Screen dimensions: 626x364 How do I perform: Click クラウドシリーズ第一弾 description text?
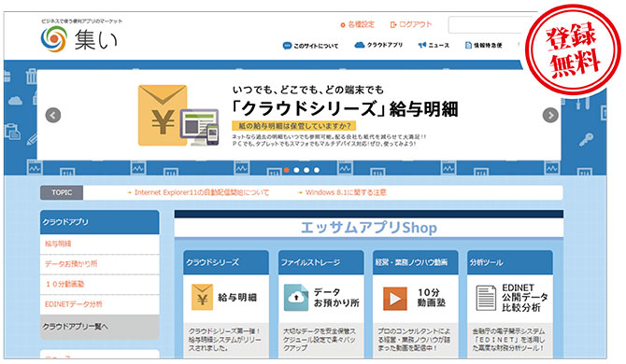click(x=225, y=340)
